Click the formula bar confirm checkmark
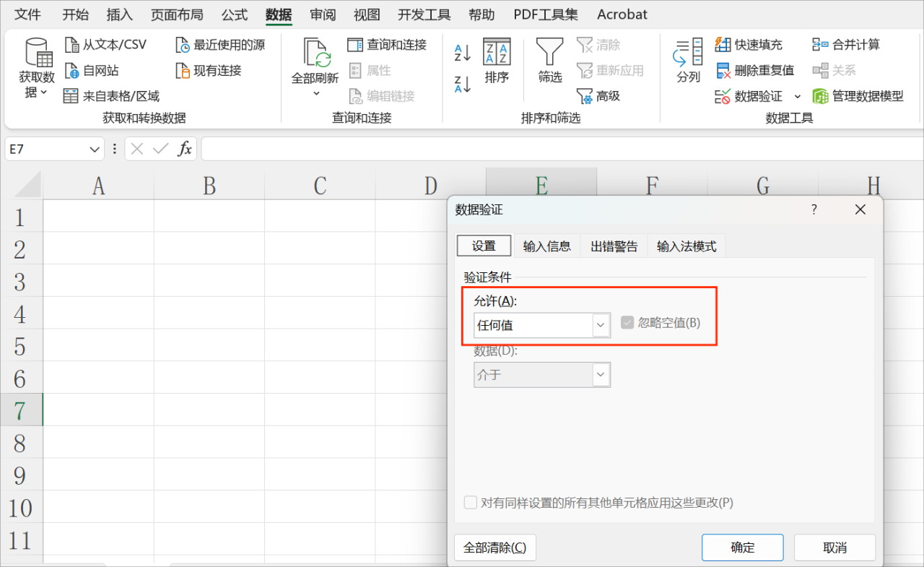 click(161, 149)
